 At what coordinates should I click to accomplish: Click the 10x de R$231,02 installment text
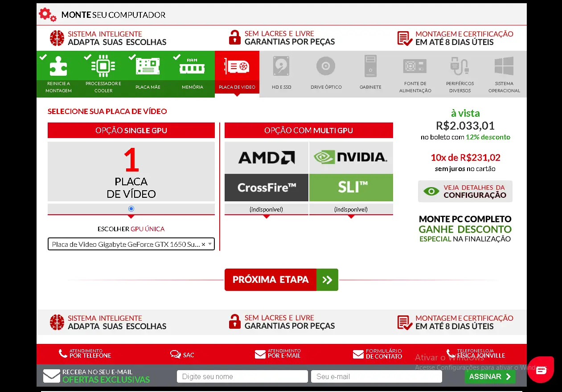pyautogui.click(x=465, y=157)
